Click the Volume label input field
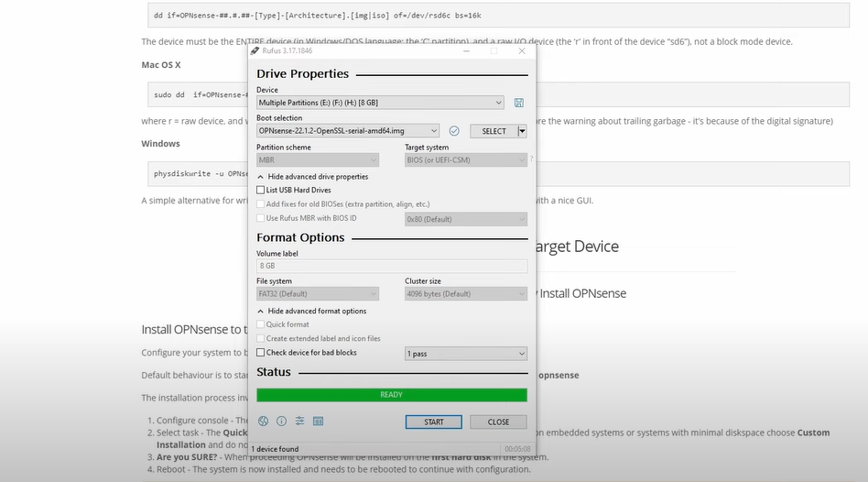868x482 pixels. tap(392, 266)
